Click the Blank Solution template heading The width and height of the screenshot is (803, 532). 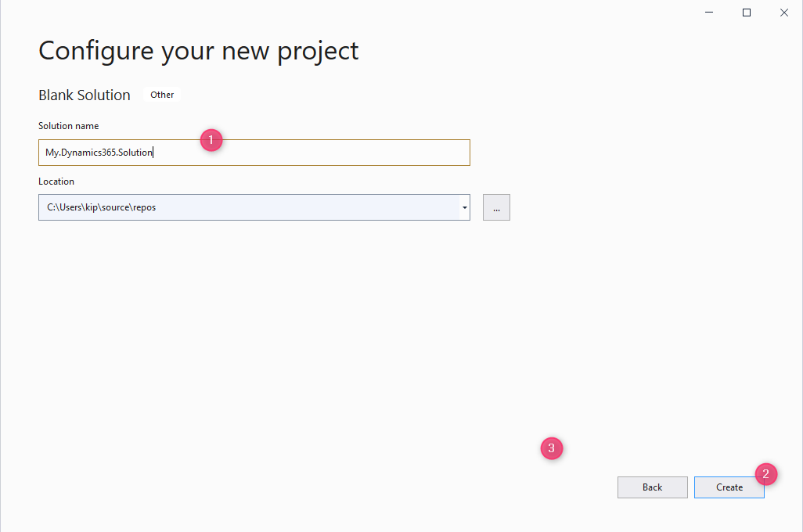tap(85, 95)
